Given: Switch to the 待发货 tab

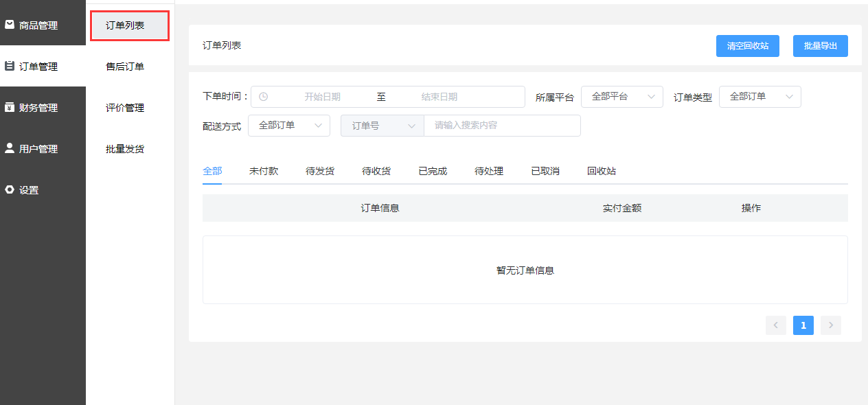Looking at the screenshot, I should pos(320,171).
